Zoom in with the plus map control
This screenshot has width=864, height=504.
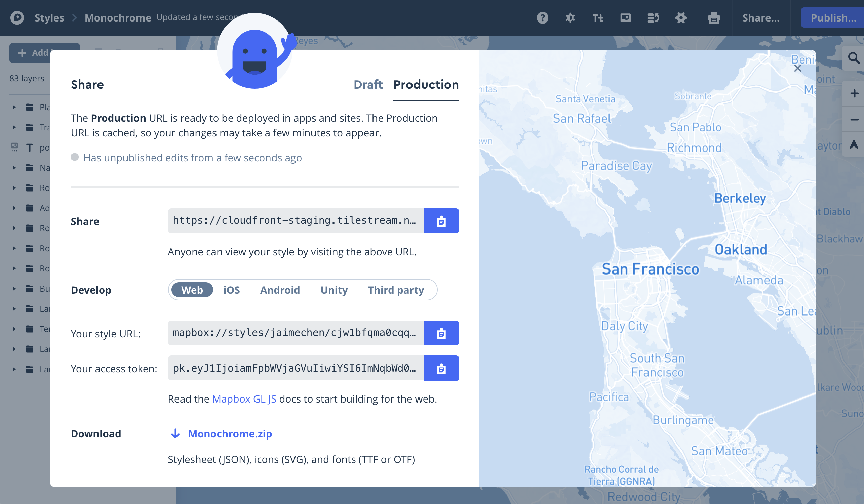click(x=854, y=93)
